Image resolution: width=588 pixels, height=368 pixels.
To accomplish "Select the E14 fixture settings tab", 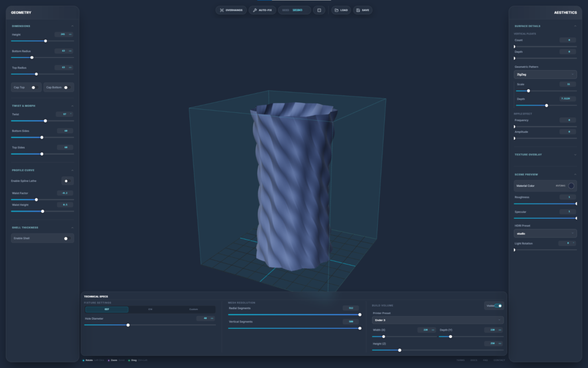I will click(150, 309).
